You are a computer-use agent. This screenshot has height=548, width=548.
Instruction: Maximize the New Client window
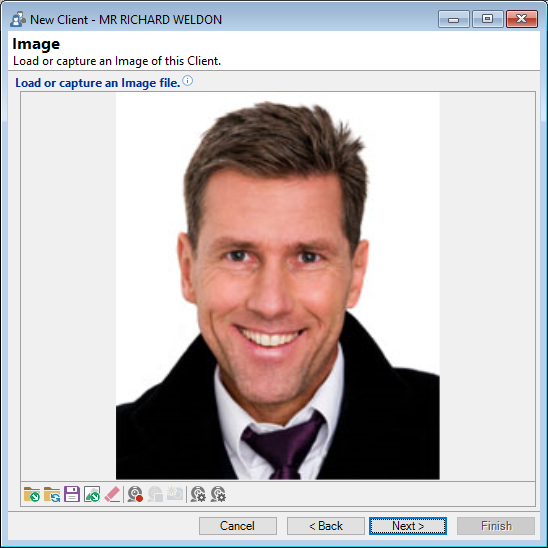488,19
